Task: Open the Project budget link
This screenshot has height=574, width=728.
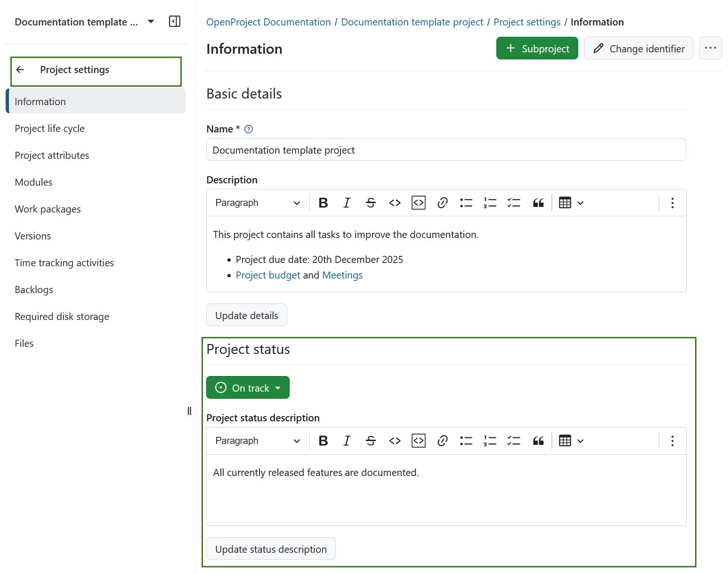Action: (268, 275)
